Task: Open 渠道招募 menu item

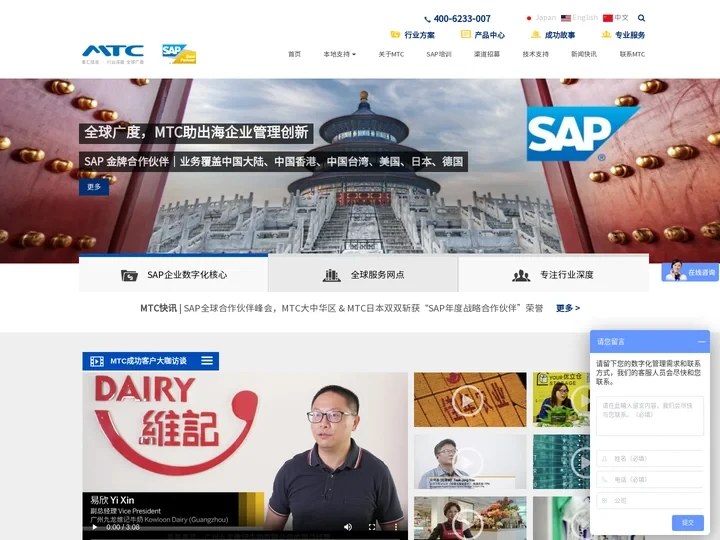Action: (x=487, y=54)
